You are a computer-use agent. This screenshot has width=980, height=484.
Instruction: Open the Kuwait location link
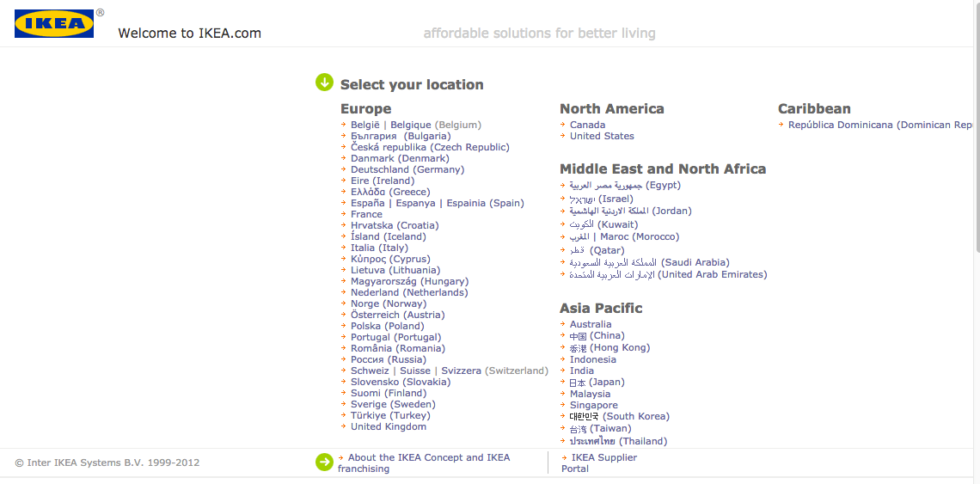pos(603,224)
